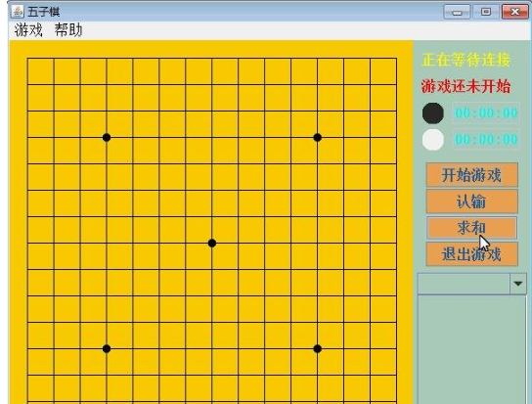Maximize the 五子棋 window
The width and height of the screenshot is (532, 404).
pos(486,12)
